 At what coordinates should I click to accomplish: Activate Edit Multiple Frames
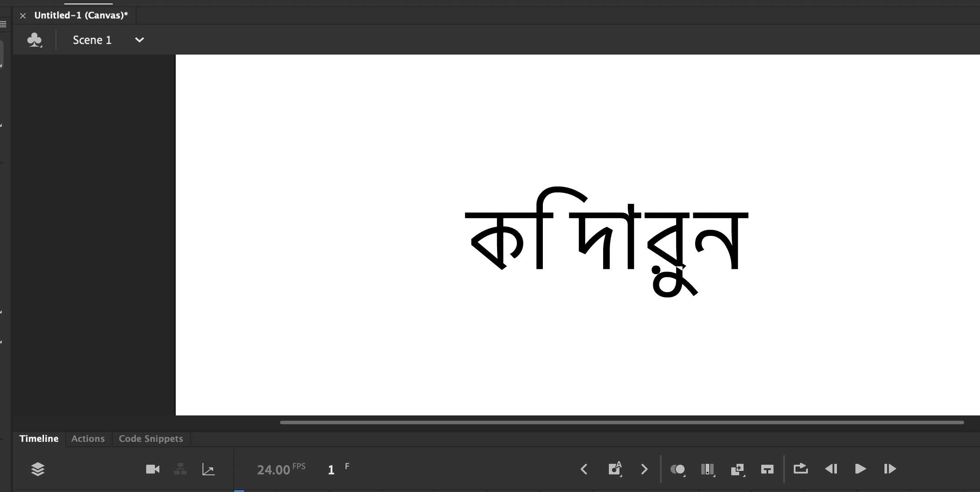click(738, 469)
